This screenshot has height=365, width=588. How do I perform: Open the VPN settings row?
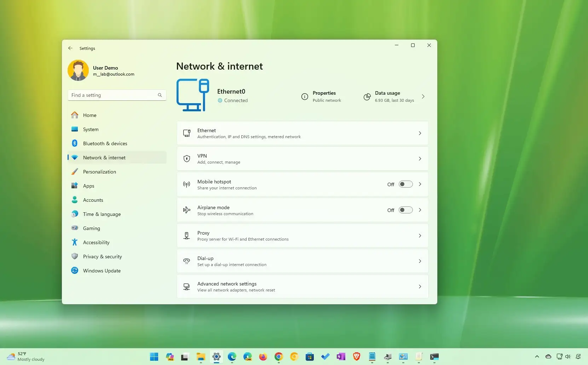pos(302,159)
